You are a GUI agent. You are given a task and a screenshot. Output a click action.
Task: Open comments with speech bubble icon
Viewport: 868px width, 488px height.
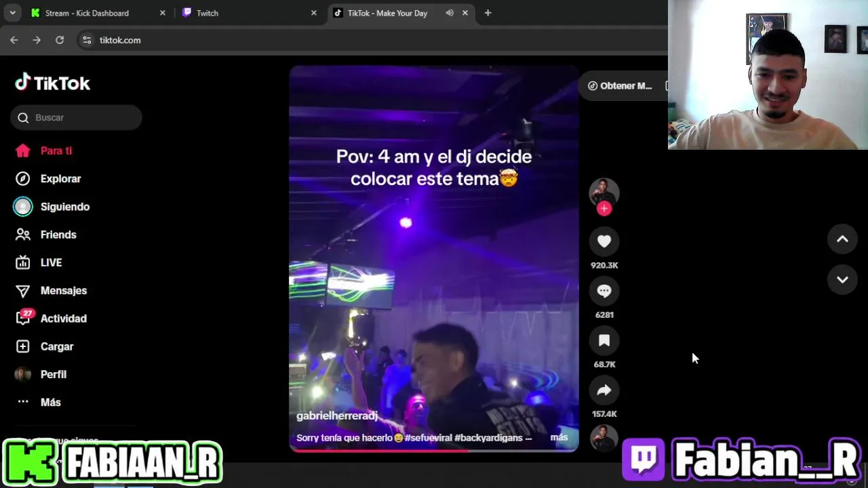(604, 291)
